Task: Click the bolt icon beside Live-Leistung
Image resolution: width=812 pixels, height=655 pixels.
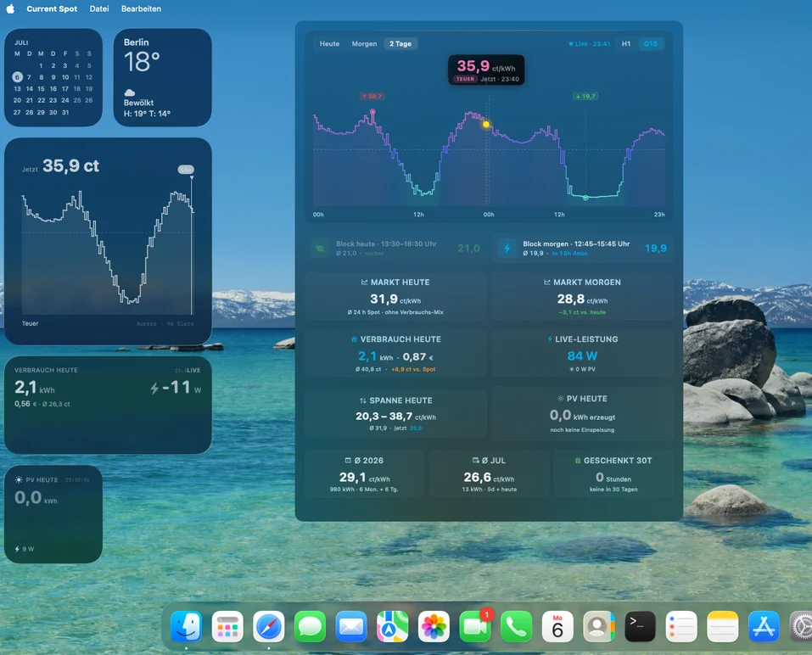Action: tap(550, 339)
